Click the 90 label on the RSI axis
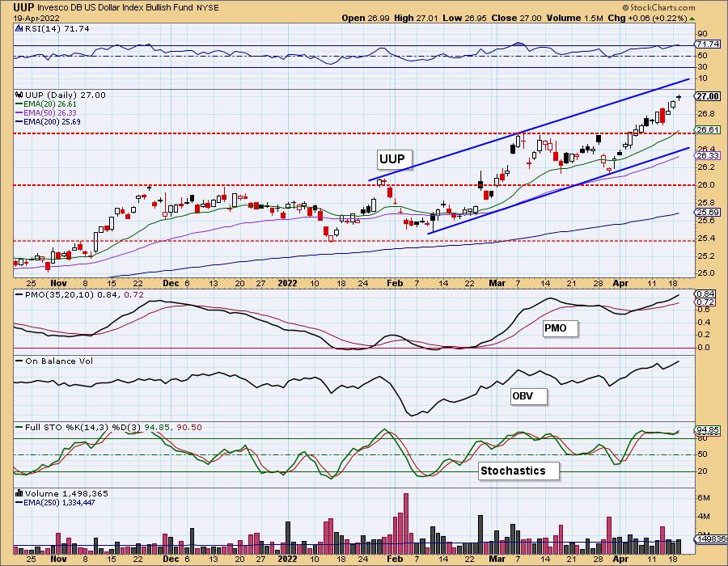 point(702,33)
